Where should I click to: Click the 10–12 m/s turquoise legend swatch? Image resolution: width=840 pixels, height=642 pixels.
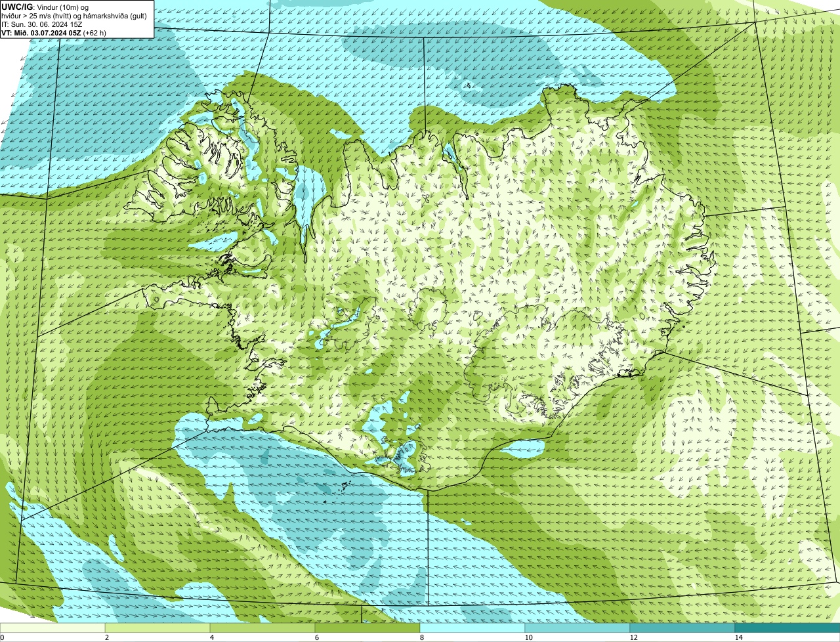point(577,628)
